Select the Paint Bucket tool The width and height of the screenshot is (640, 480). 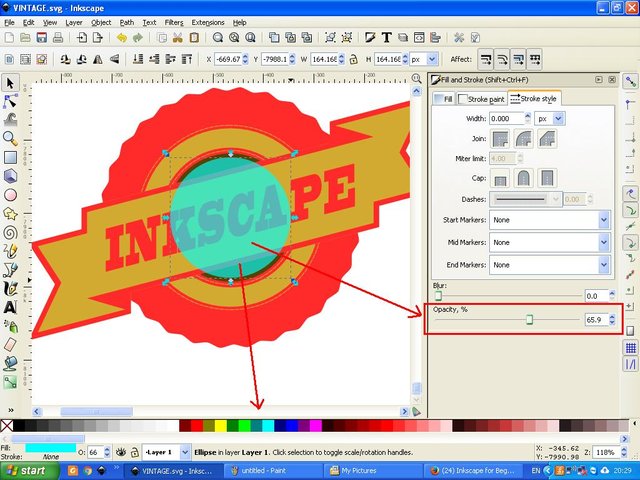pyautogui.click(x=10, y=363)
